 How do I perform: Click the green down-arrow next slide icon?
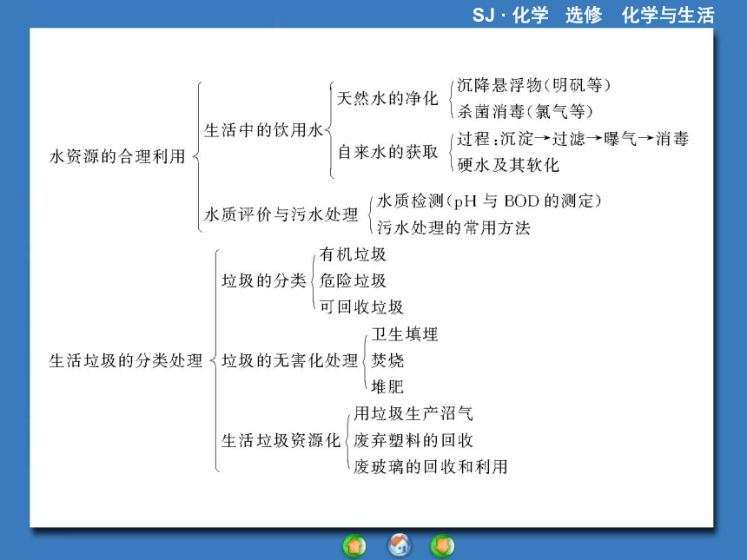click(443, 546)
